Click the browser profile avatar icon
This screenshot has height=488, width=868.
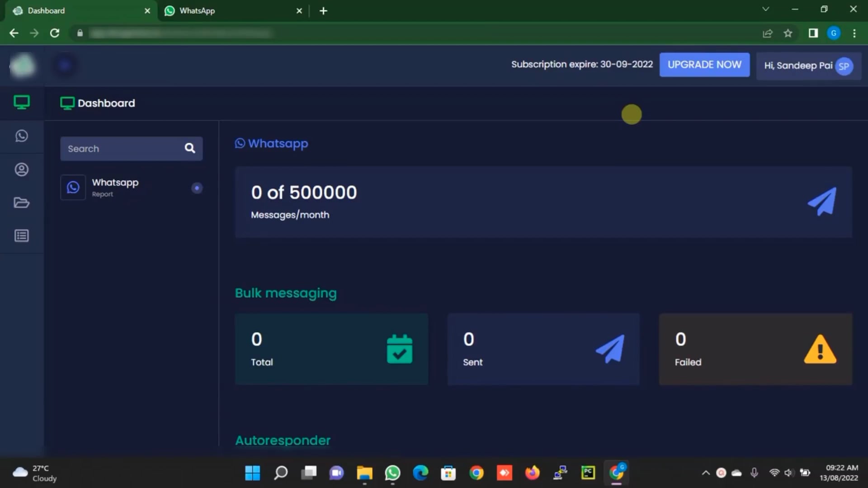(x=833, y=33)
